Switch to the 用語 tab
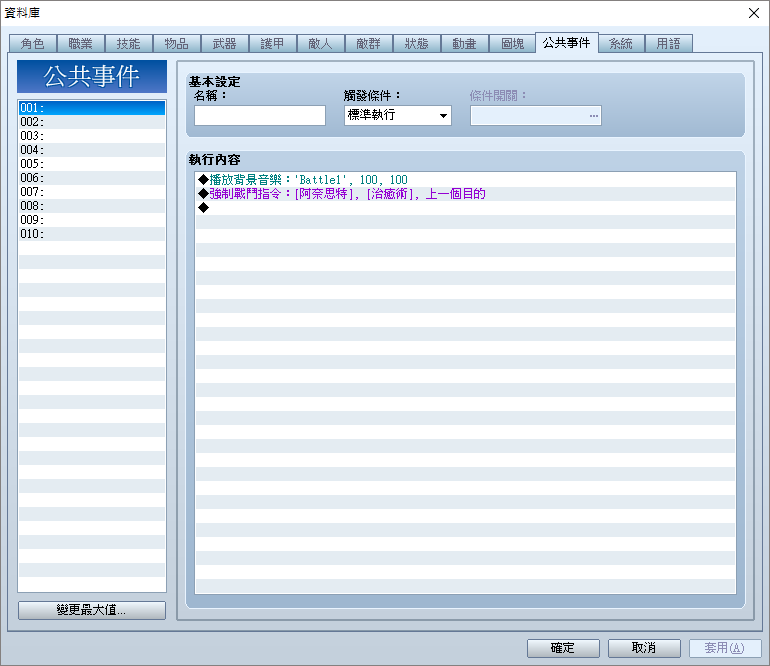The height and width of the screenshot is (666, 770). coord(669,44)
